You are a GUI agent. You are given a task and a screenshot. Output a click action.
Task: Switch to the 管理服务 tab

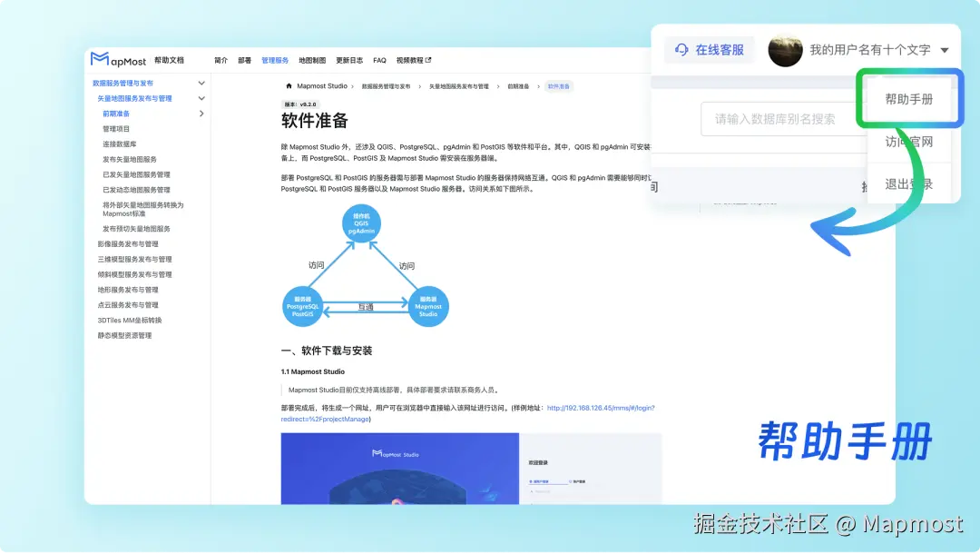click(x=275, y=61)
